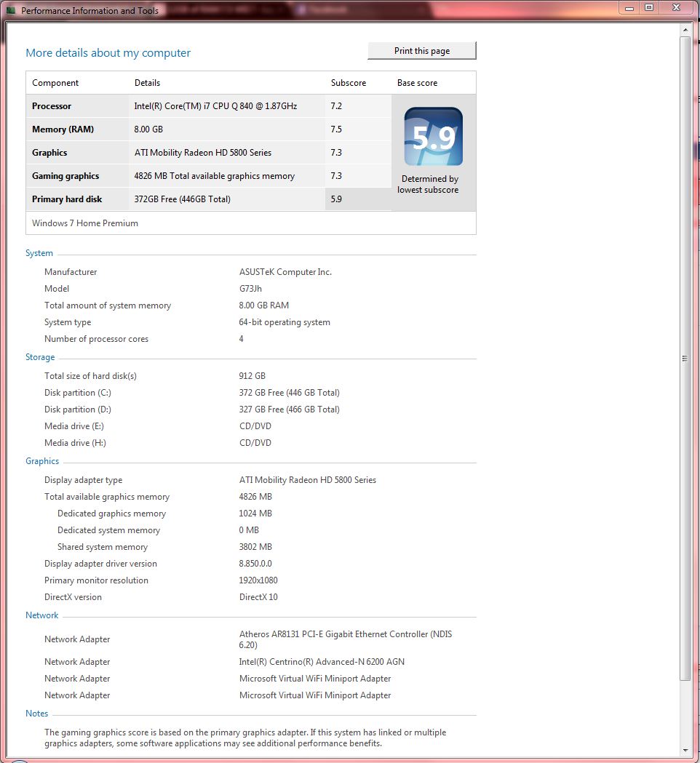Select the Processor row label

coord(52,106)
